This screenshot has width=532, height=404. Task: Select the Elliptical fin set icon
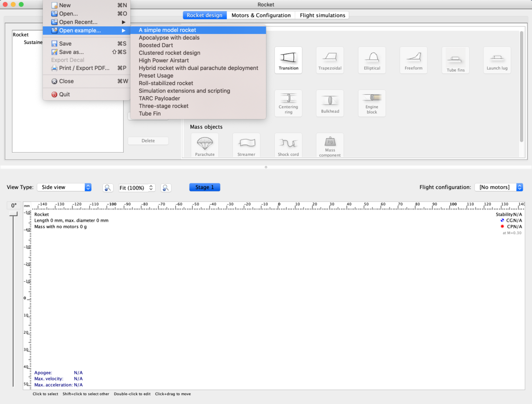point(372,60)
